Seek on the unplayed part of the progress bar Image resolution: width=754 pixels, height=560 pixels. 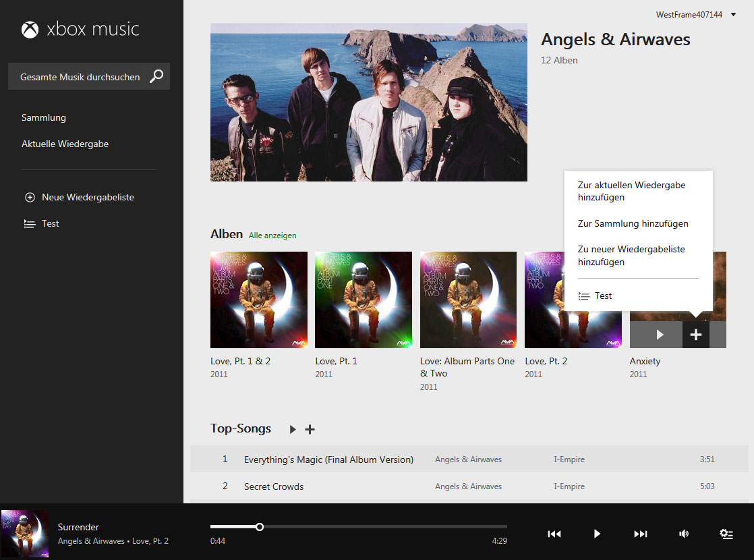pos(385,527)
